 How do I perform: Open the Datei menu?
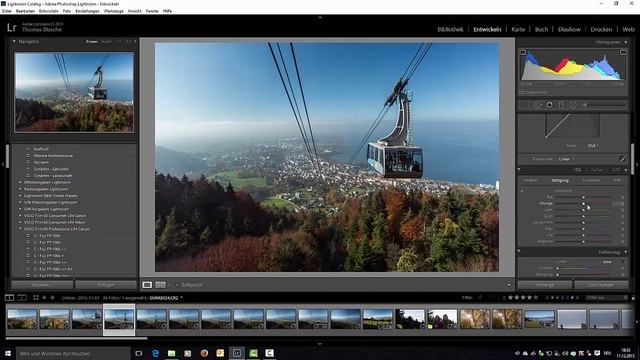coord(7,11)
